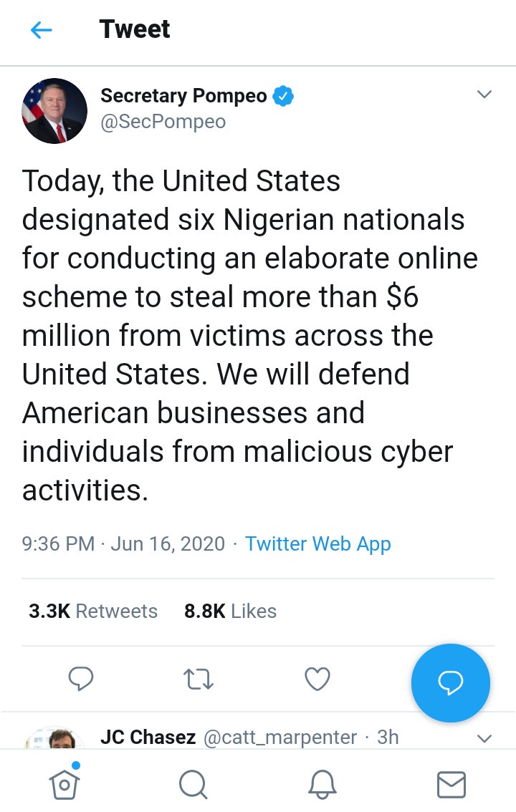
Task: Go back using the back arrow
Action: click(42, 30)
